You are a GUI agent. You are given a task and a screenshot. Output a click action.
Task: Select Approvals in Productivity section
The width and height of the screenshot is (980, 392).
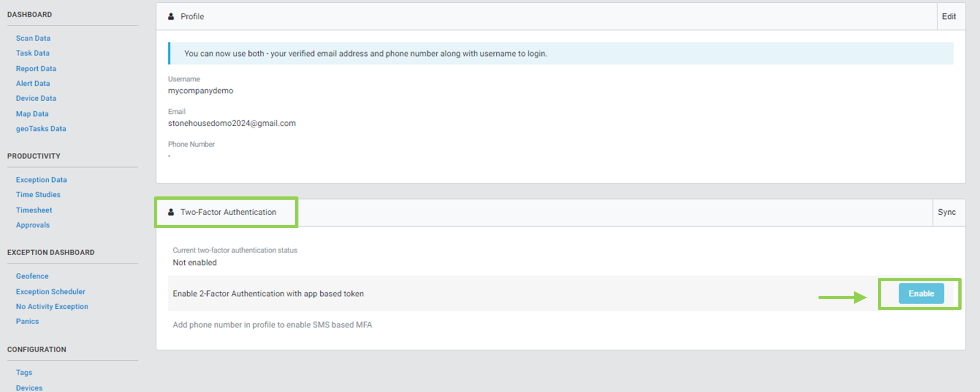pyautogui.click(x=33, y=225)
